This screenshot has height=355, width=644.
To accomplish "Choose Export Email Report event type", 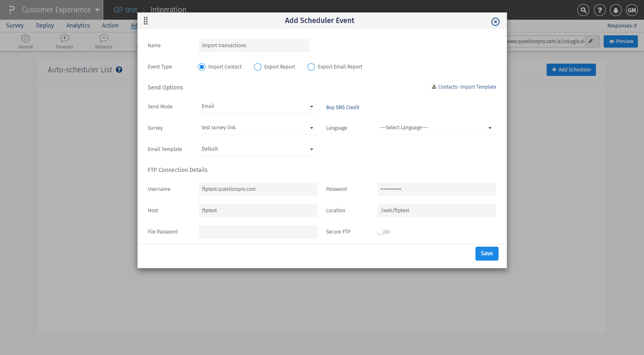I will (311, 66).
